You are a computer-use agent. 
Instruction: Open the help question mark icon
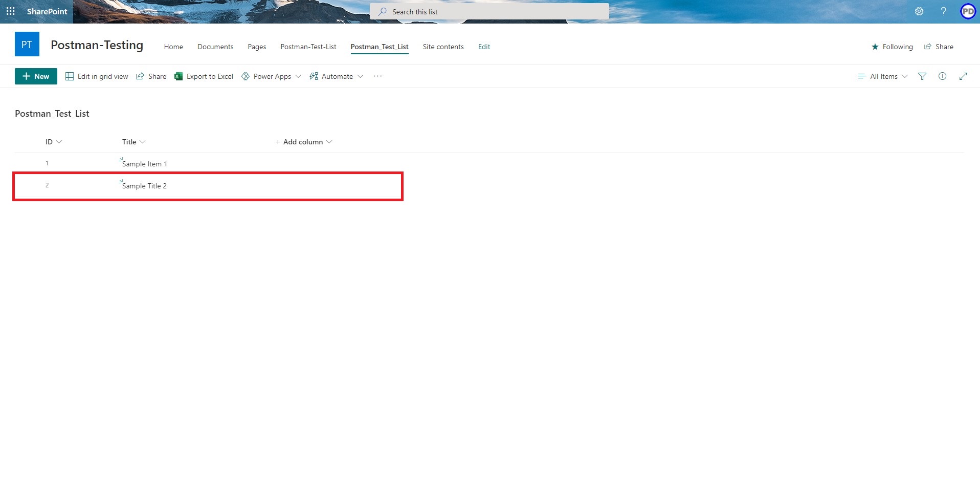click(x=943, y=11)
